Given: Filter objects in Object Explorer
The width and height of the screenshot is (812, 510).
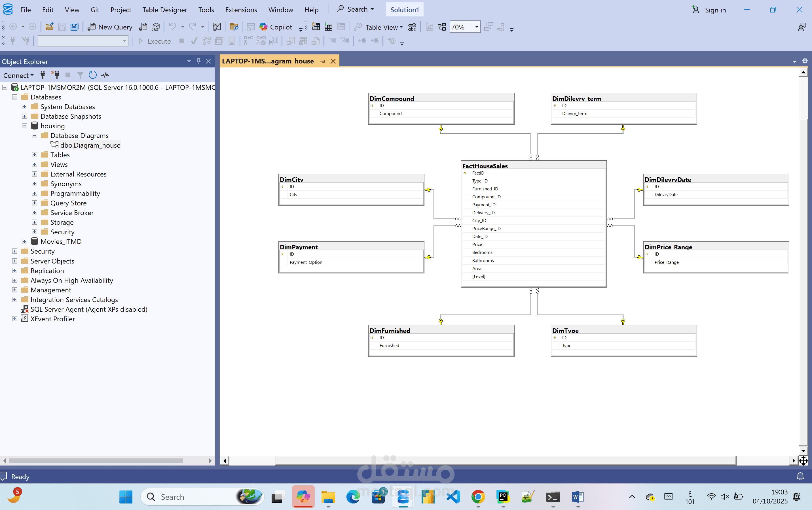Looking at the screenshot, I should point(80,75).
